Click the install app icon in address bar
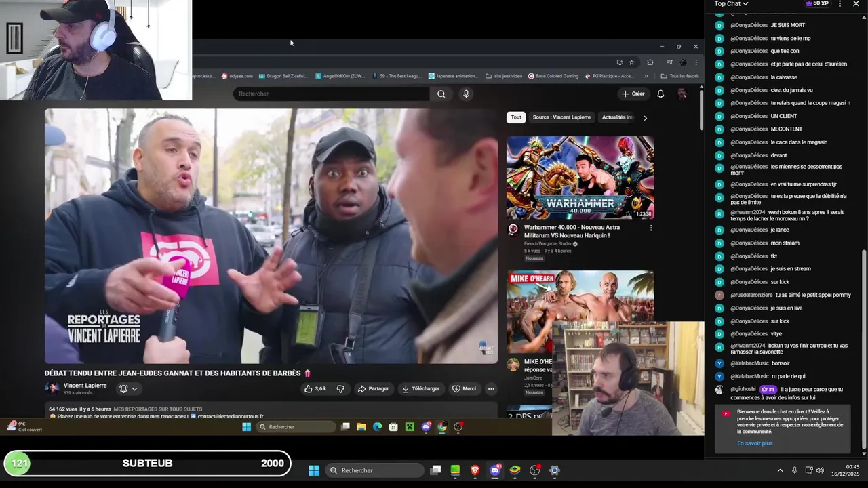Viewport: 868px width, 488px height. 620,62
